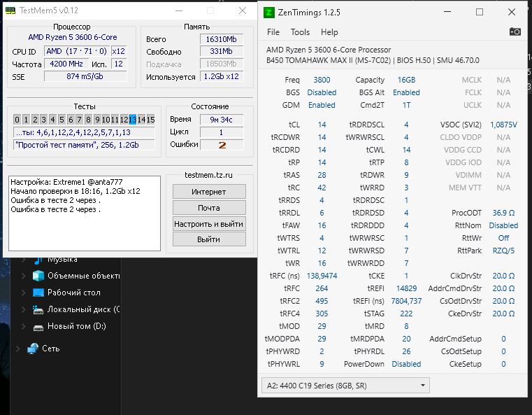Click the tRC value 42
532x415 pixels.
[x=322, y=188]
